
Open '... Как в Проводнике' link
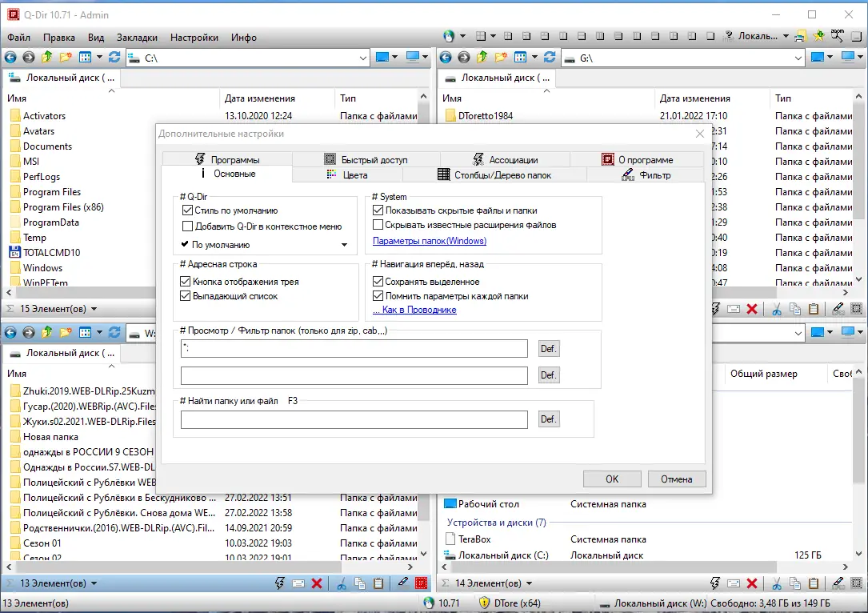[x=414, y=310]
